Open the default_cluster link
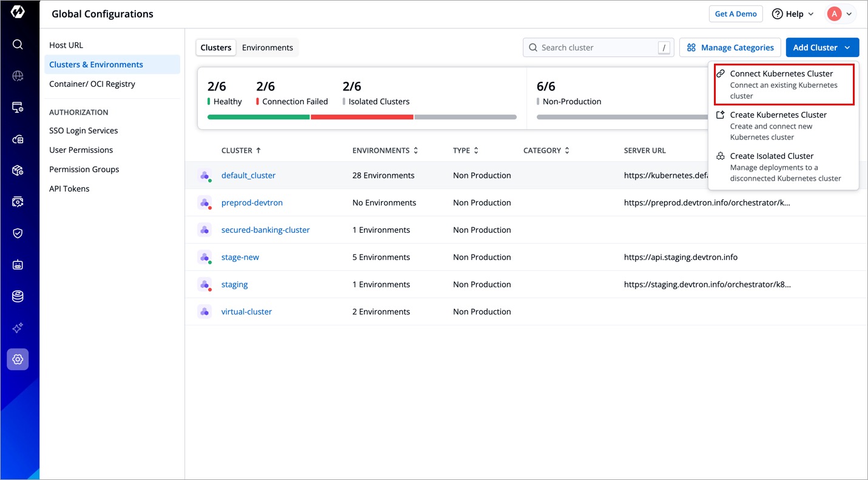Viewport: 868px width, 480px height. (x=248, y=175)
